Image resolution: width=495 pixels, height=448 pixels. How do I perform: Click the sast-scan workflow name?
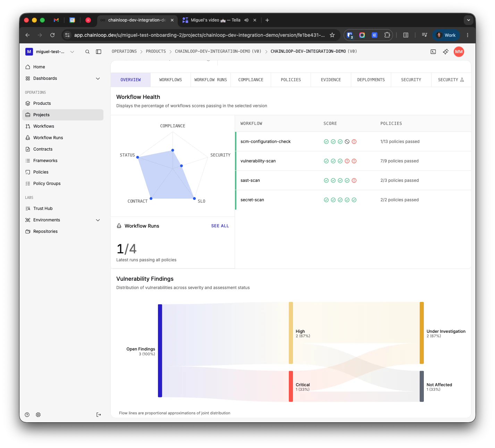coord(250,180)
